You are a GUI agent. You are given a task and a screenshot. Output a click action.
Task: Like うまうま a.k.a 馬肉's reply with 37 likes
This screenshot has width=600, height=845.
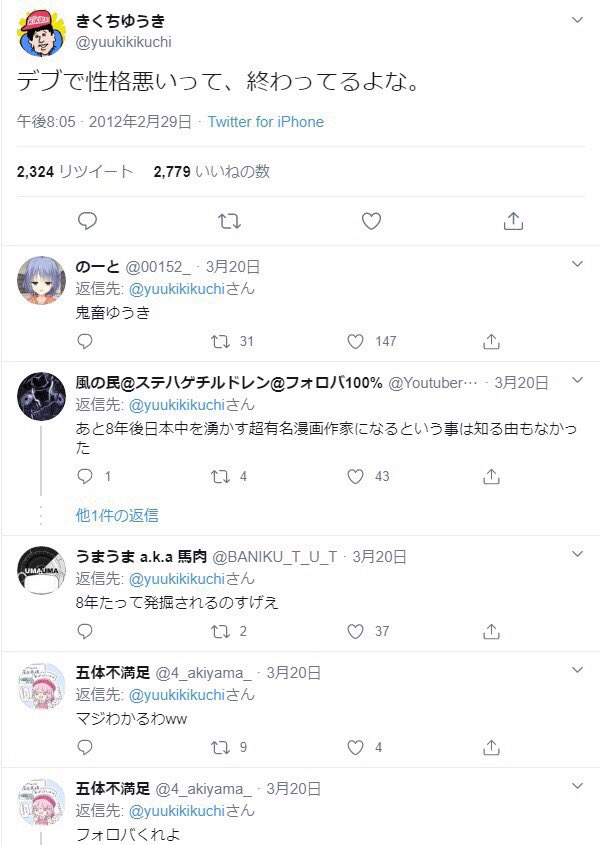point(355,631)
